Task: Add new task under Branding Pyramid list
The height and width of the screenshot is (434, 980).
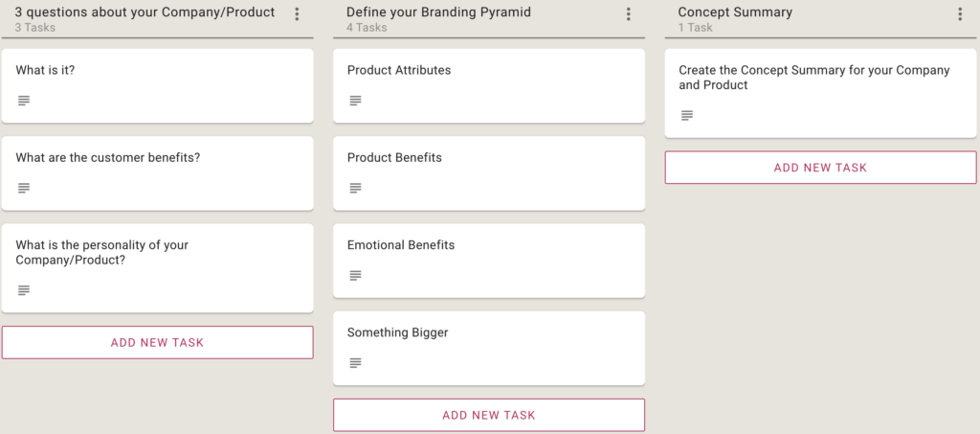Action: point(489,415)
